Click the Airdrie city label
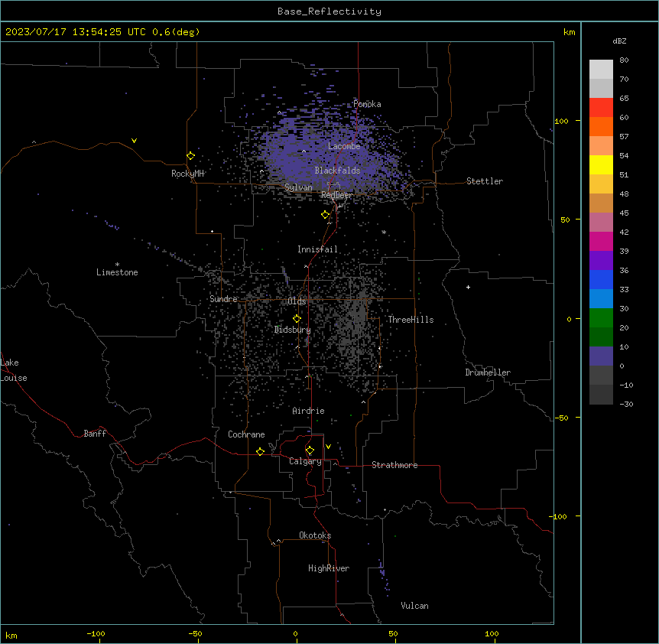The image size is (659, 644). (309, 411)
